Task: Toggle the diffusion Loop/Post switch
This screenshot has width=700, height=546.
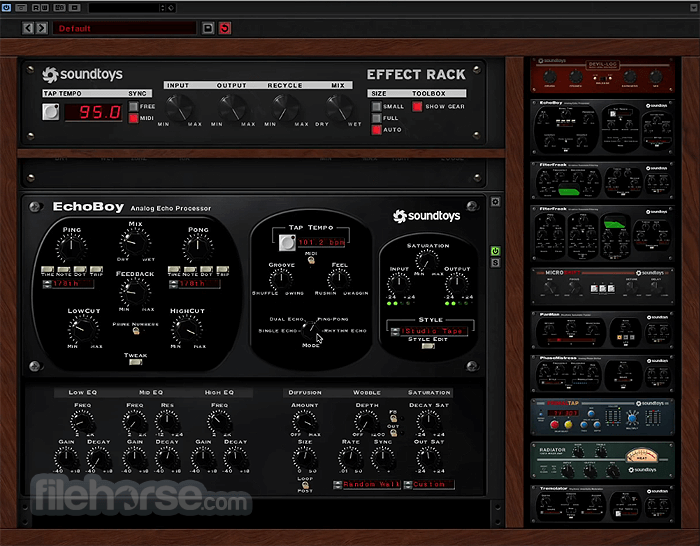Action: coord(305,485)
